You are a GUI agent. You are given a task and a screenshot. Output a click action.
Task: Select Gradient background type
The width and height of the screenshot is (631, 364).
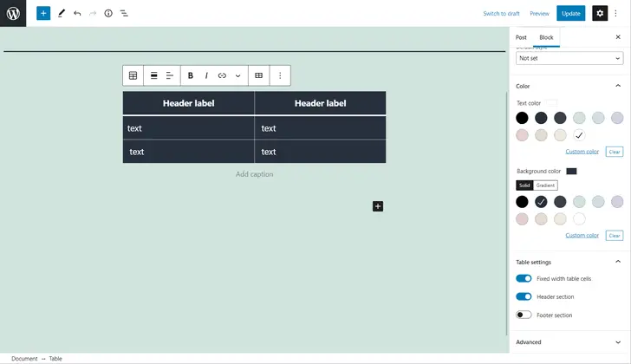click(545, 185)
